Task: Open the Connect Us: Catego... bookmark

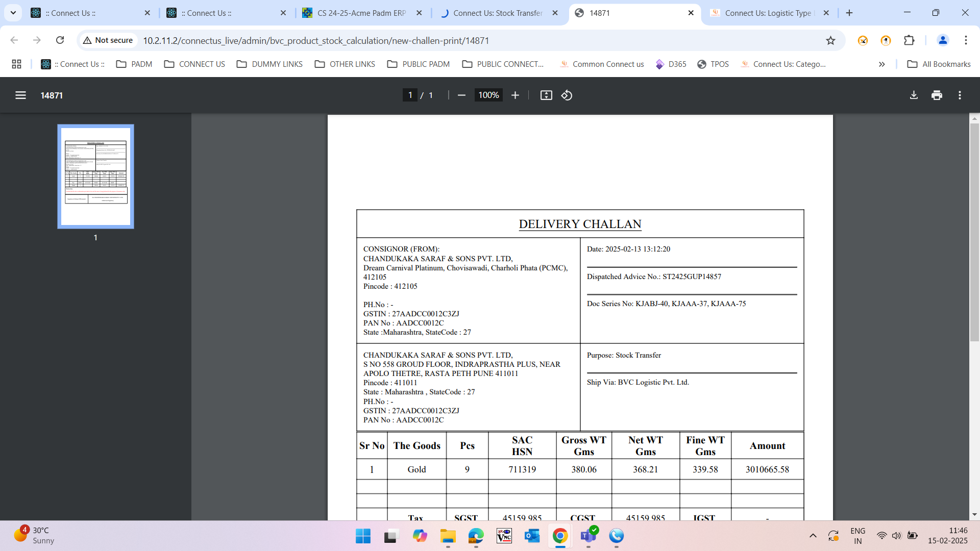Action: click(x=783, y=64)
